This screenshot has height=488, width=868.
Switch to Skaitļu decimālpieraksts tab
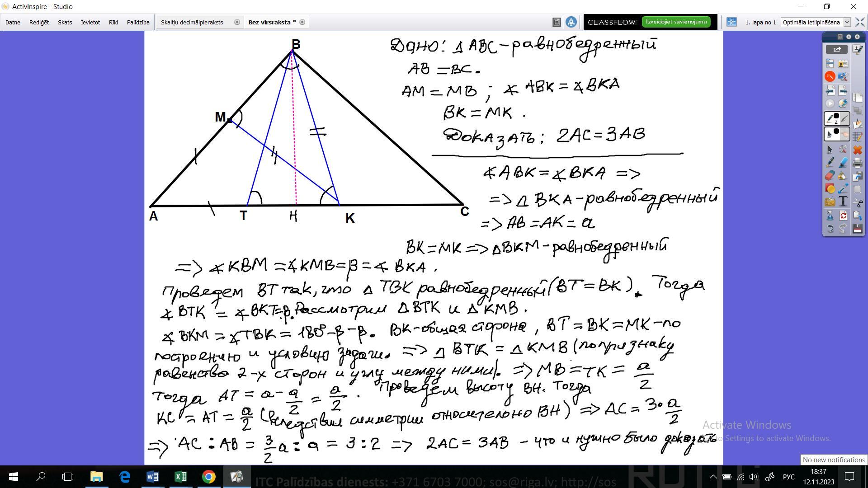pos(192,22)
